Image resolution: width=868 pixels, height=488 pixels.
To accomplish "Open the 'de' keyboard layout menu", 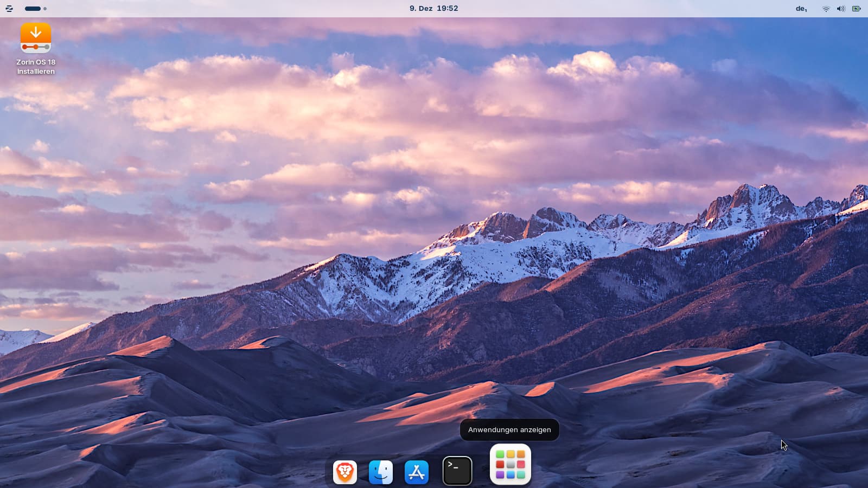I will (x=801, y=9).
